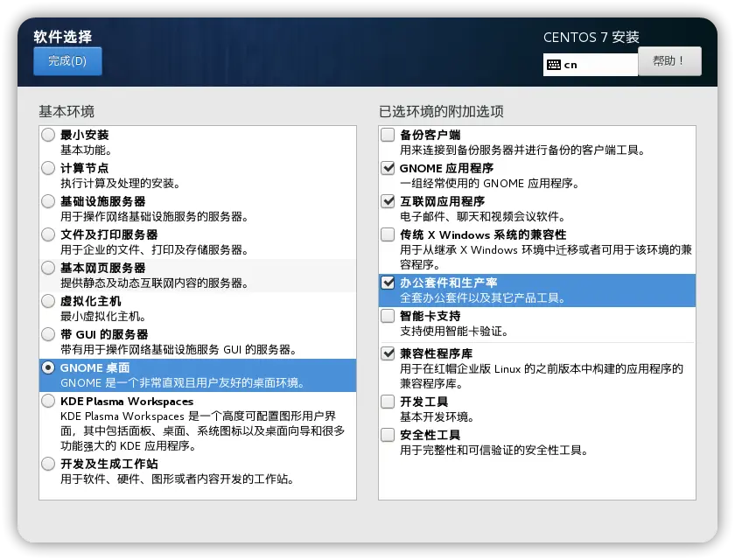This screenshot has height=560, width=735.
Task: Click the text 用于软件、硬件、图形或者内容开发的工作站。
Action: coord(178,479)
